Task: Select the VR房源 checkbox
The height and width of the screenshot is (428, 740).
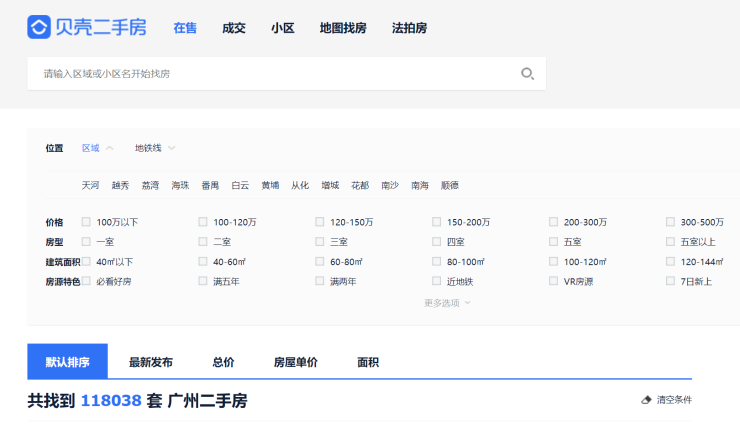Action: tap(554, 281)
